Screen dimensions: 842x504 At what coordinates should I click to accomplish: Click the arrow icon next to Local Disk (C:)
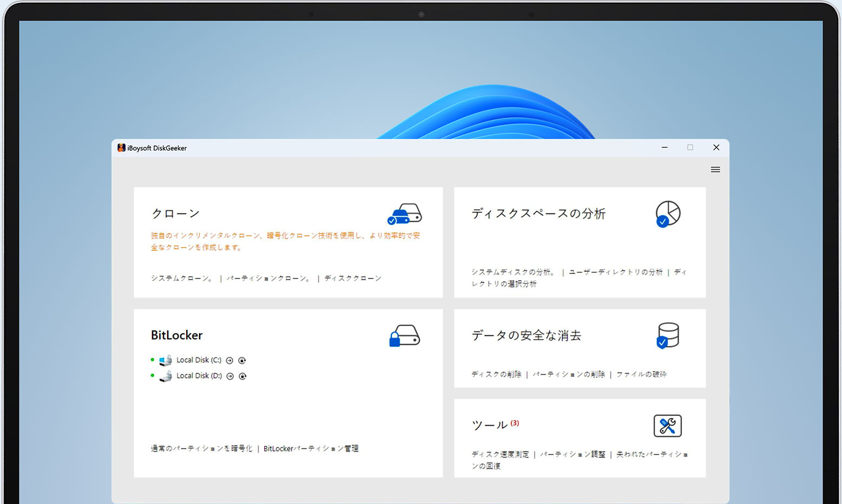coord(229,361)
